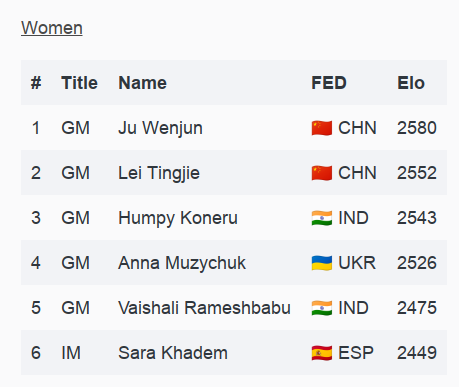The image size is (459, 387).
Task: Click Ukraine flag icon for Anna Muzychuk
Action: [x=322, y=263]
